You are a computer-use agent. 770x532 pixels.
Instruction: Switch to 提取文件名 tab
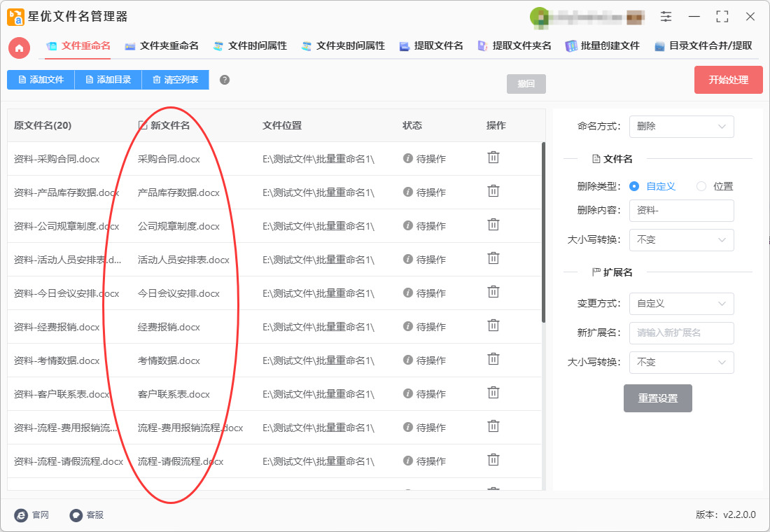[x=431, y=46]
